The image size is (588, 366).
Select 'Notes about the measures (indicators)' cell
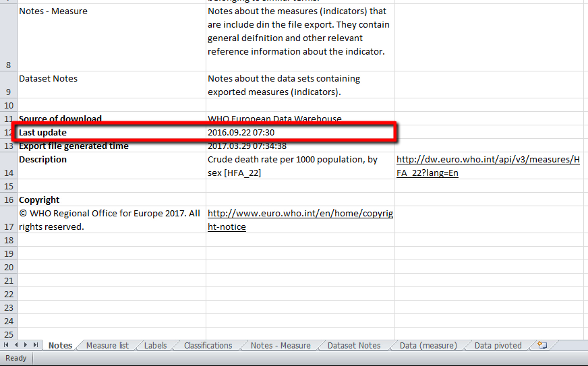pyautogui.click(x=300, y=38)
